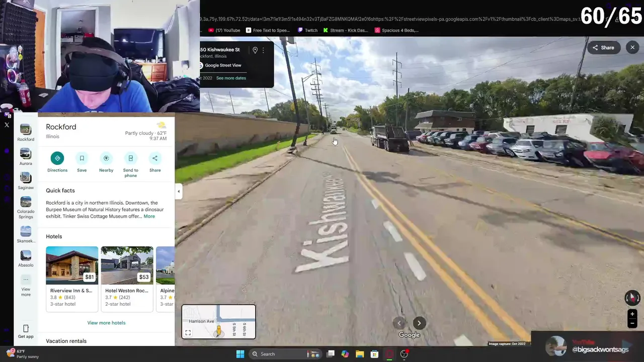Go to next Street View position arrow

tap(419, 323)
